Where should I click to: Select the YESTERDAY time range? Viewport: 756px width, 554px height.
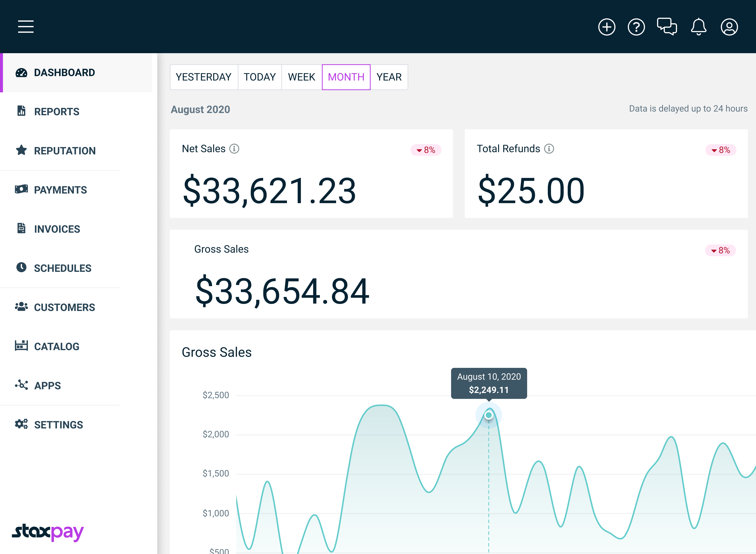[x=203, y=77]
